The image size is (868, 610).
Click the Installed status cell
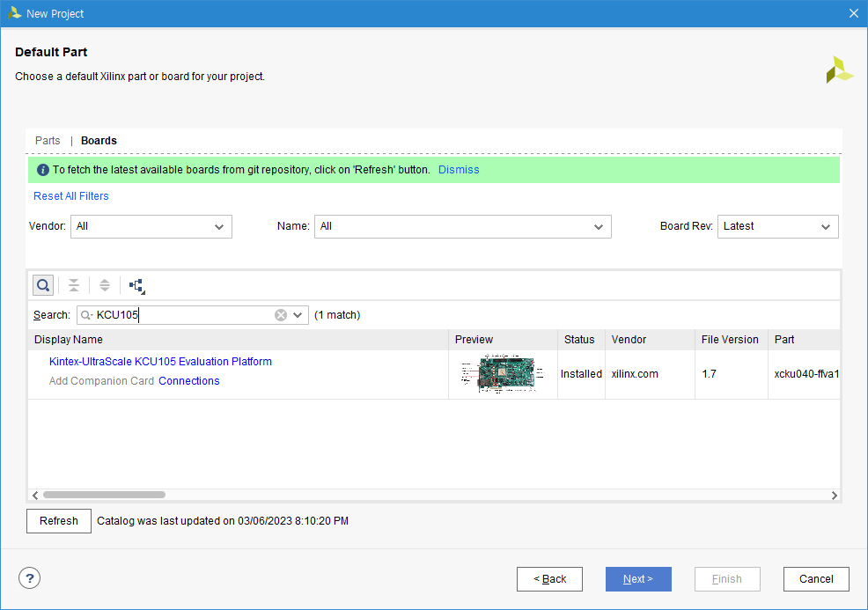coord(581,374)
